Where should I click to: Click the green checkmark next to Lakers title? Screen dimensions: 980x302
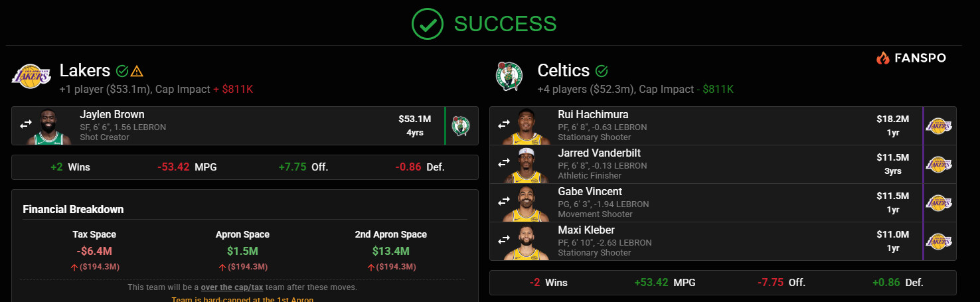tap(122, 71)
